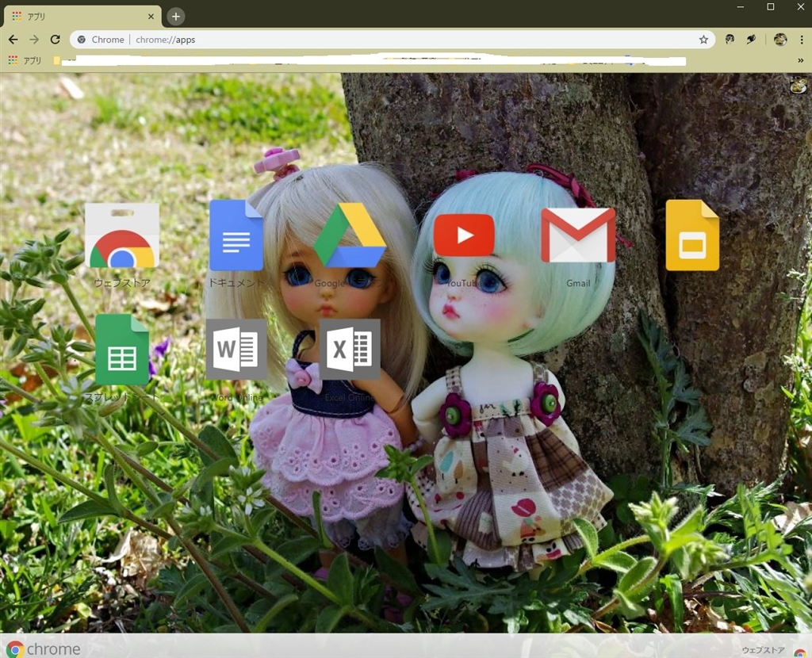Viewport: 812px width, 658px height.
Task: Click the Chrome site info icon
Action: (82, 40)
